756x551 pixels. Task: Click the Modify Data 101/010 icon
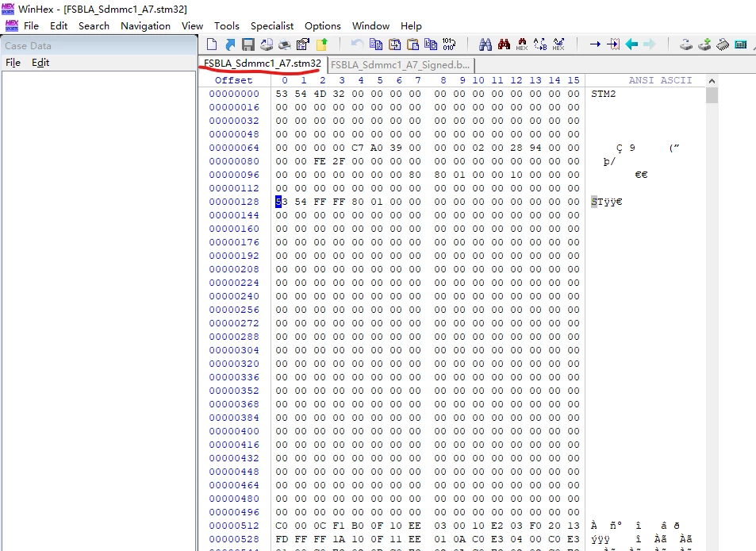(449, 44)
